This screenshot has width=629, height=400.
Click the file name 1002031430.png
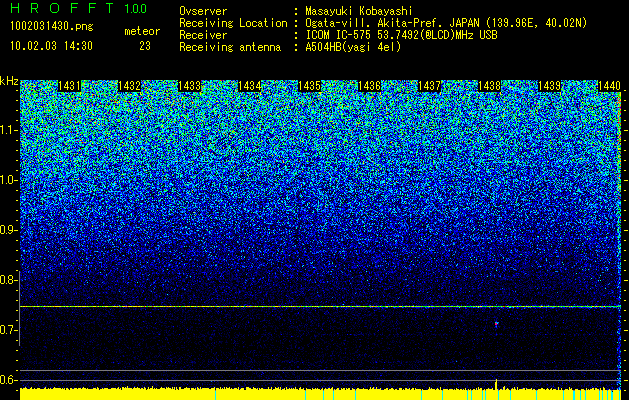[52, 27]
